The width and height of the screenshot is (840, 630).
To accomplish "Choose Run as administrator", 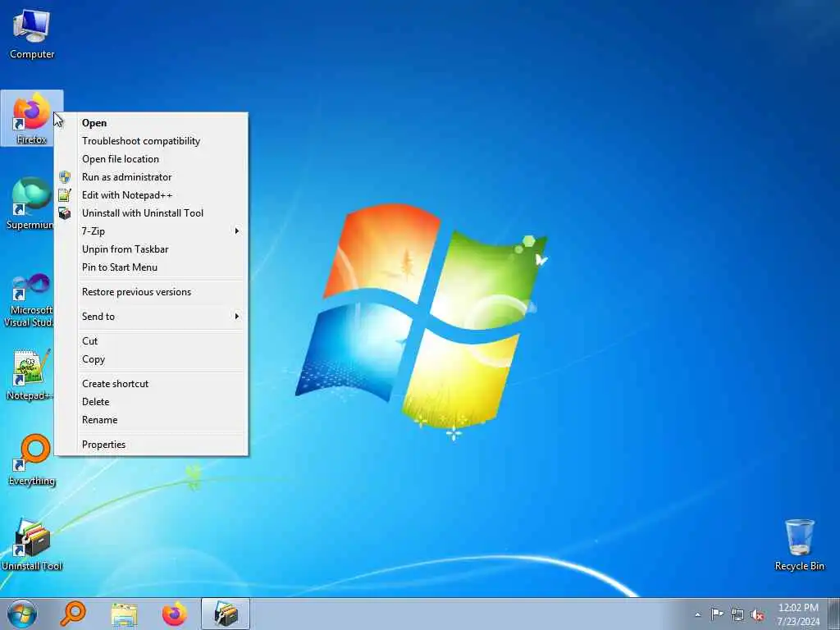I will coord(151,177).
